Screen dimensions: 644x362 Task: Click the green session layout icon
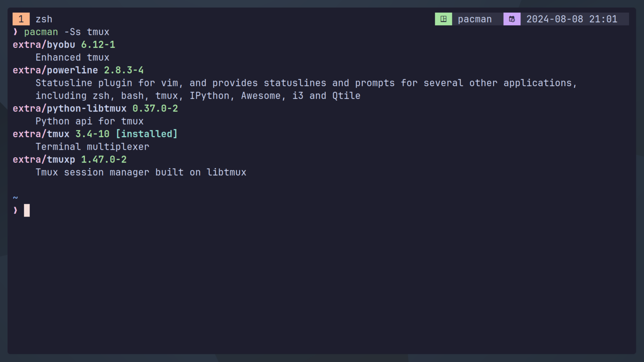point(443,19)
